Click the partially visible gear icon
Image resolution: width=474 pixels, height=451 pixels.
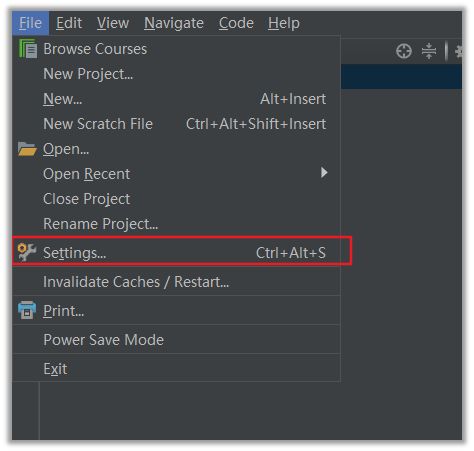click(x=459, y=52)
